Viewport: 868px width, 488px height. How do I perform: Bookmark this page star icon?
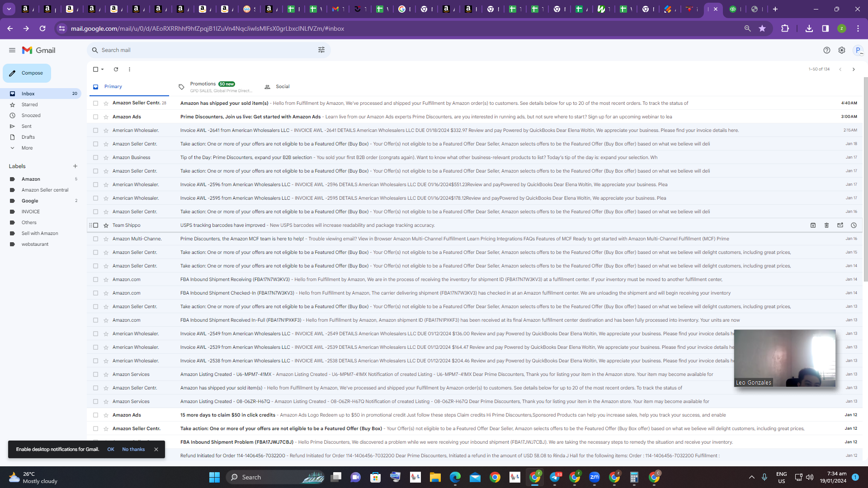pyautogui.click(x=762, y=28)
